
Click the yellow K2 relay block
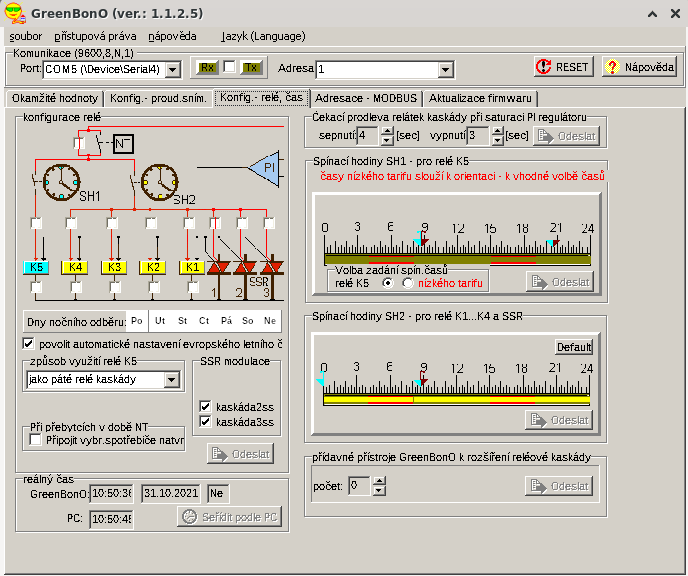[152, 267]
